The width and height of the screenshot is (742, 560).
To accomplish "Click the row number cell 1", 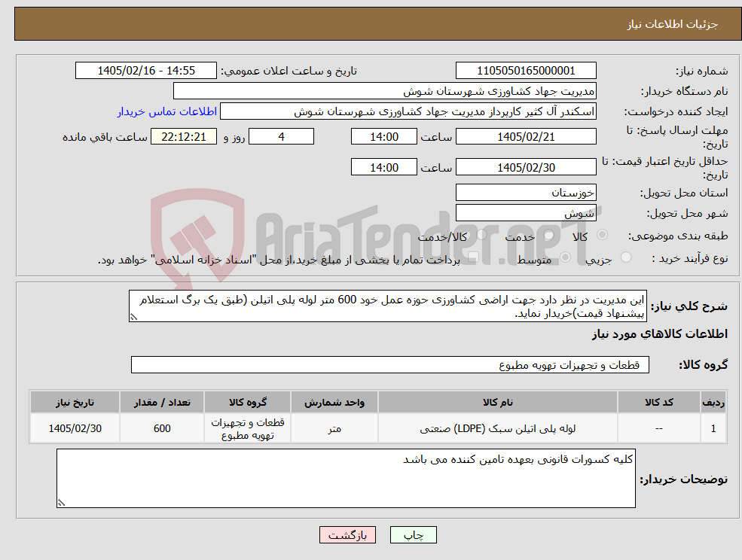I will pos(713,428).
